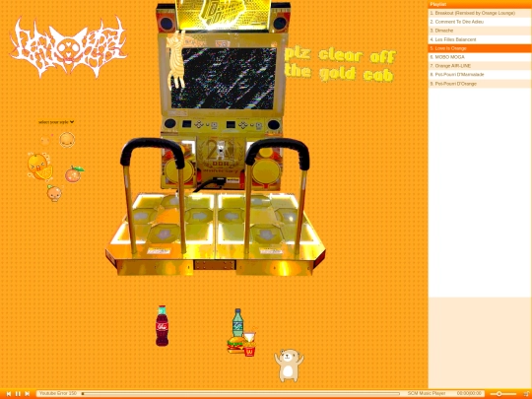
Task: Play track 1 Breakout (Remixed by Orange Lounge)
Action: [480, 13]
